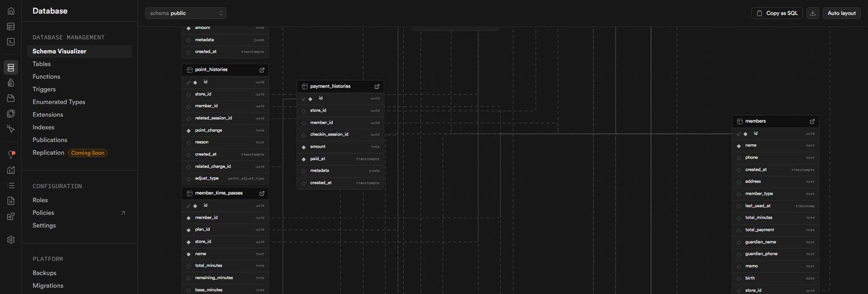Open member_time_passes table via its external-link icon
The image size is (868, 294).
click(262, 193)
